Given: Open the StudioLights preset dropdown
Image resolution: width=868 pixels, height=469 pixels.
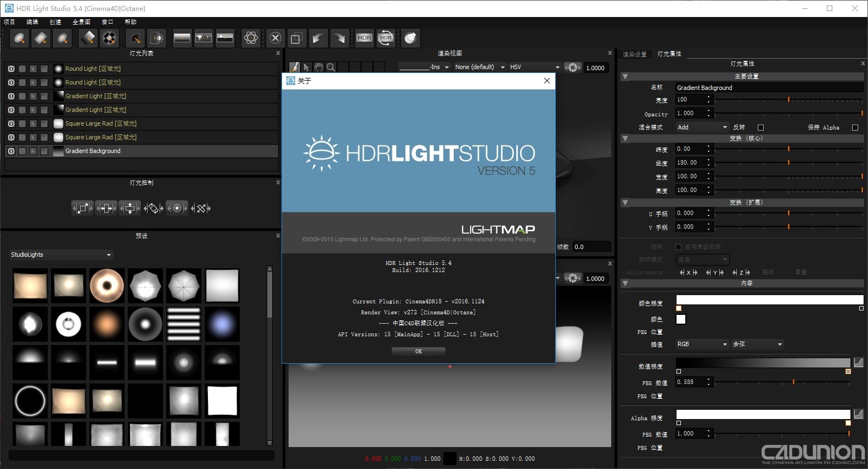Looking at the screenshot, I should click(x=60, y=255).
